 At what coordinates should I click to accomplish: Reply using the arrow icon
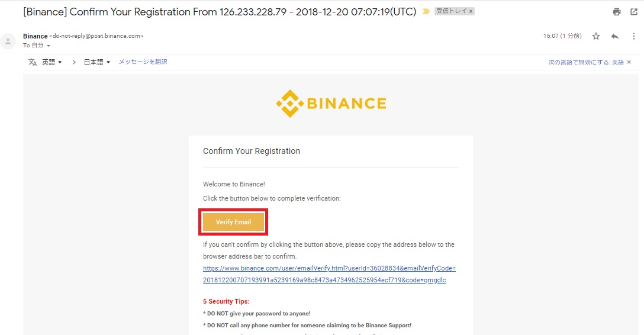615,37
